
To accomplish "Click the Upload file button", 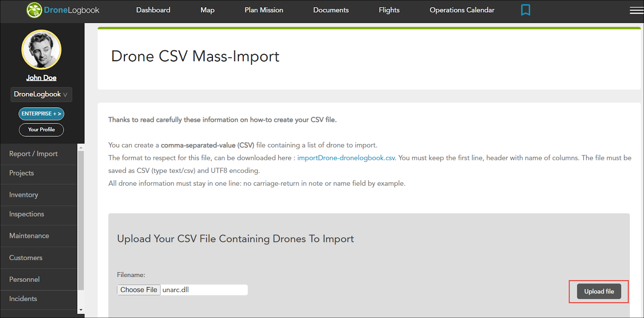I will tap(599, 291).
